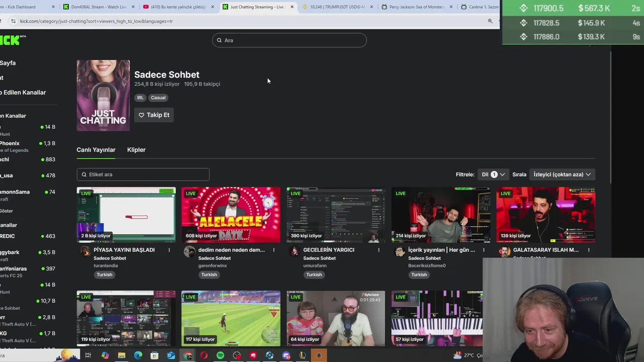Viewport: 644px width, 362px height.
Task: Select the Casual tag
Action: (158, 98)
